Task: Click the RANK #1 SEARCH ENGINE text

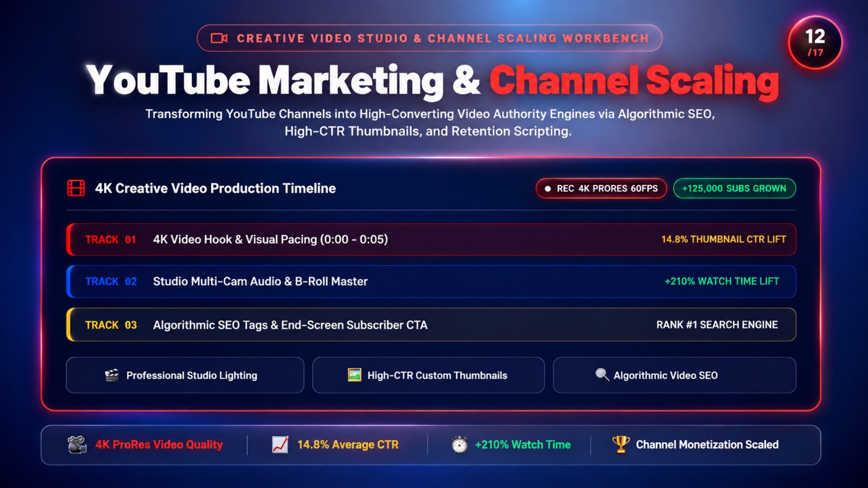Action: [717, 325]
